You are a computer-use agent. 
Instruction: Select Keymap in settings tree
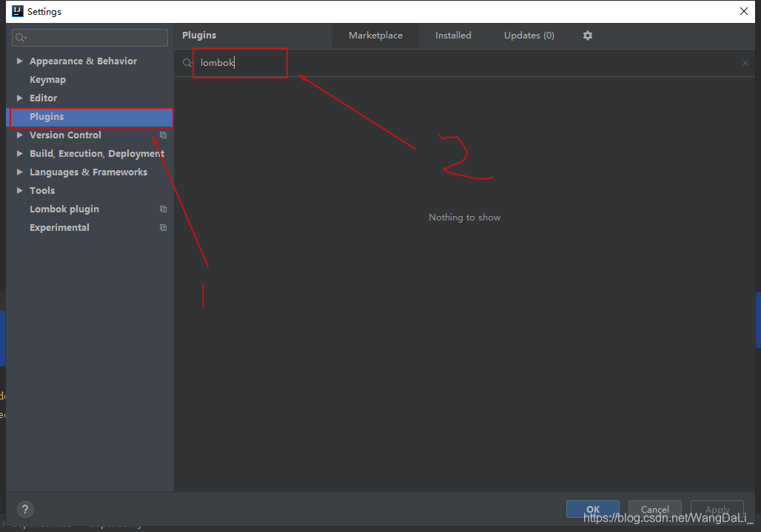pyautogui.click(x=47, y=79)
